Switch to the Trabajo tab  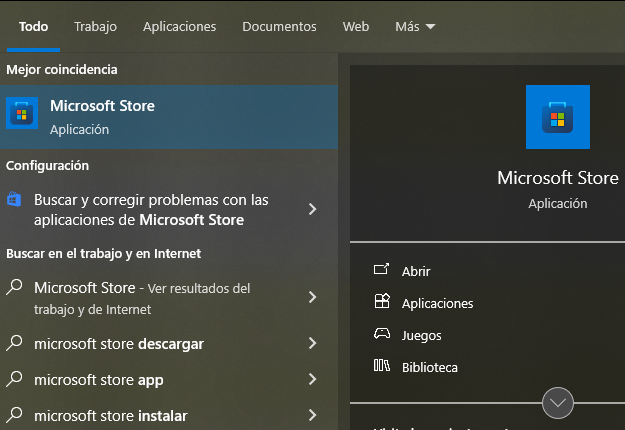click(x=95, y=26)
